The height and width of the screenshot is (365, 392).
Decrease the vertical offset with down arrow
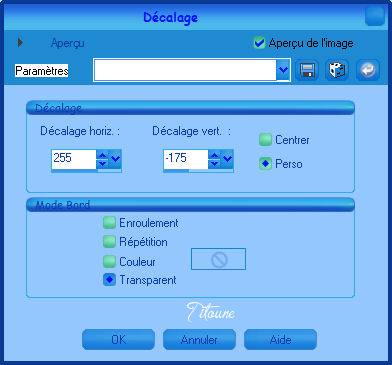215,163
